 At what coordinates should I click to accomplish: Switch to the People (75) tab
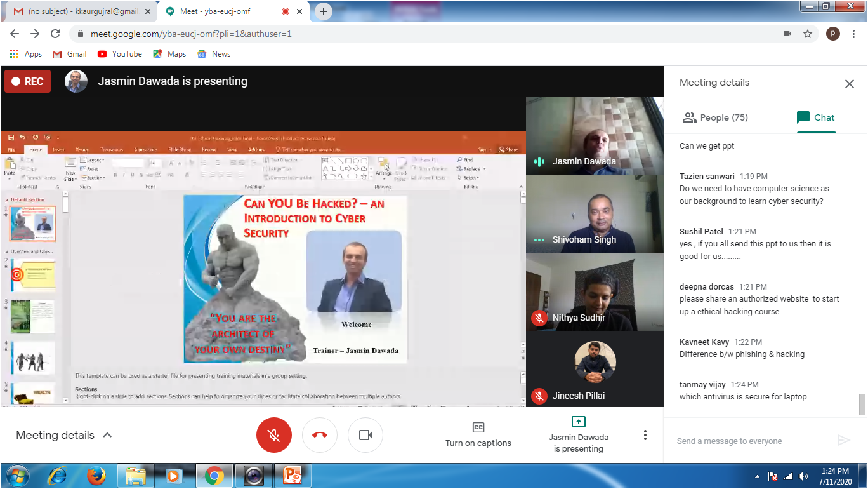tap(715, 117)
